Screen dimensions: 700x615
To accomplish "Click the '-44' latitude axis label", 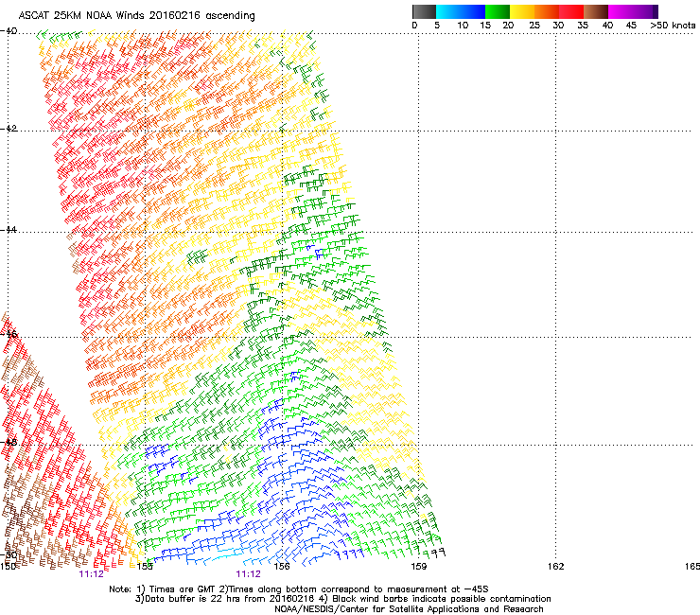I will click(9, 230).
